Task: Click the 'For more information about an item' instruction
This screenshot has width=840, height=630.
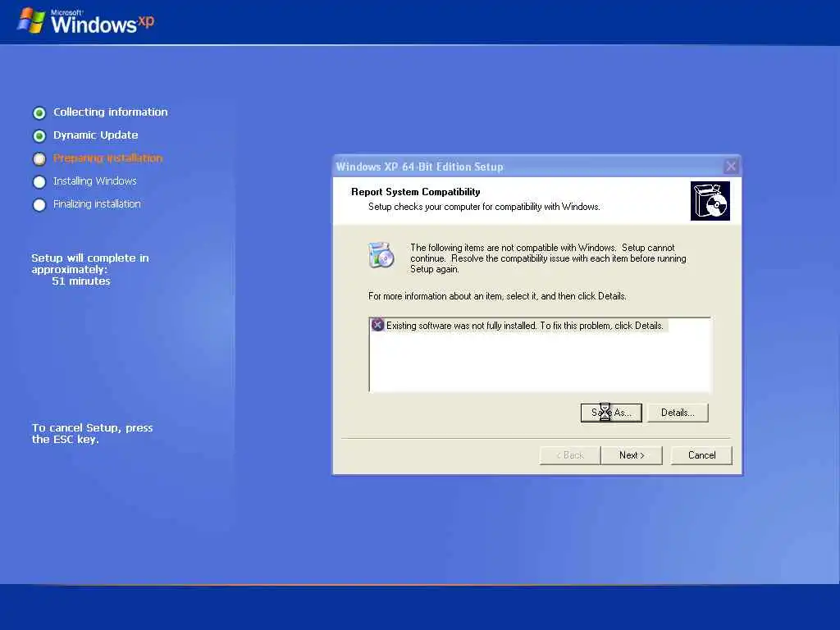Action: pos(497,296)
